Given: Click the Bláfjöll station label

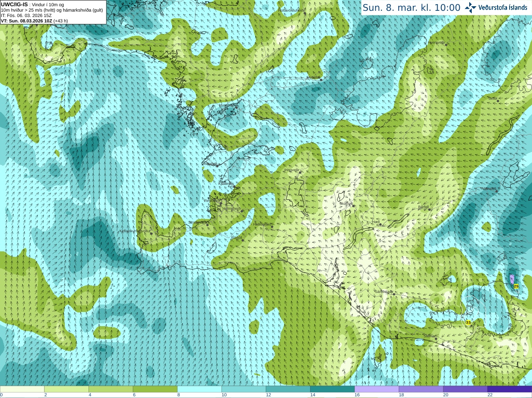Looking at the screenshot, I should pos(236,238).
